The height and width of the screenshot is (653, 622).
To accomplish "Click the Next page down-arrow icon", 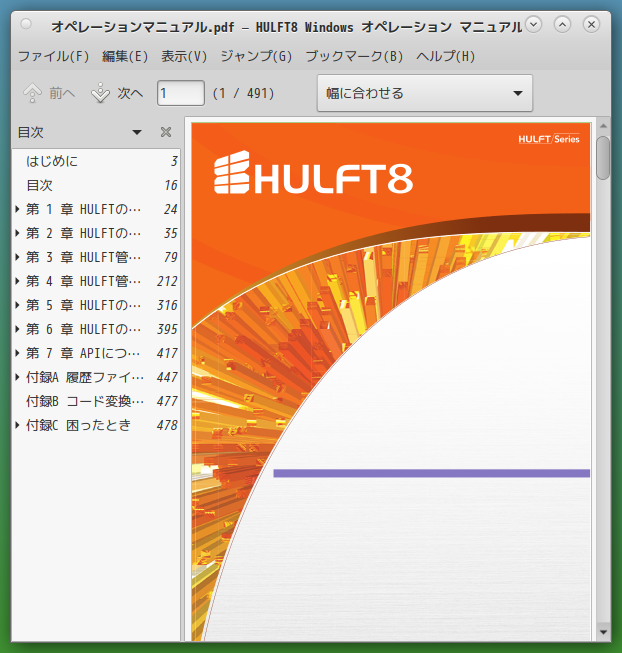I will (100, 93).
